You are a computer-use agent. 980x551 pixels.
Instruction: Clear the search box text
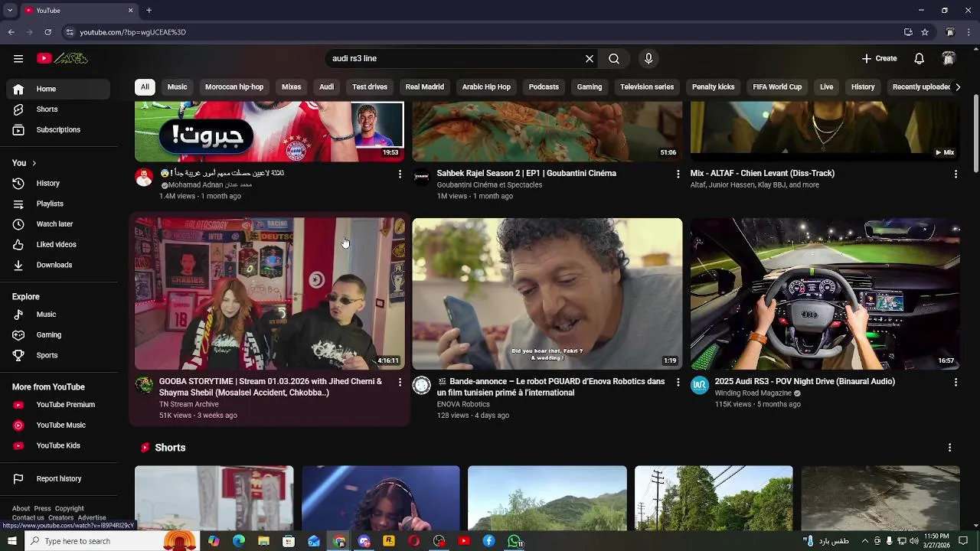coord(590,58)
